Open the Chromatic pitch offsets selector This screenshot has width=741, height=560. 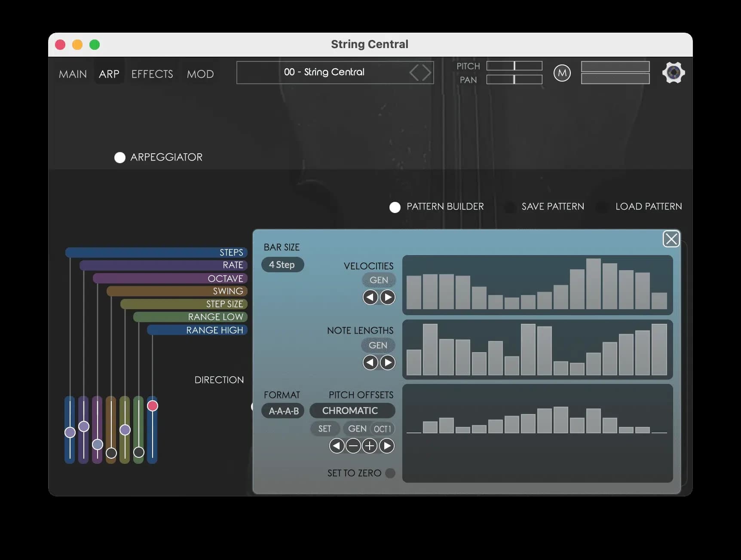tap(352, 411)
